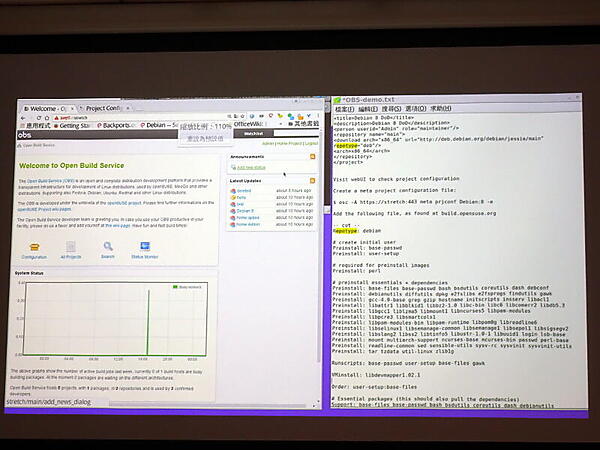Click the 'System Status' heading
600x450 pixels.
[29, 273]
